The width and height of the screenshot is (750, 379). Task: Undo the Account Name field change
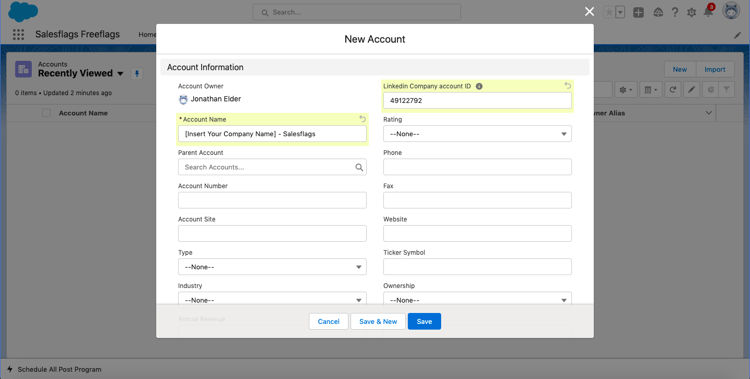tap(362, 119)
